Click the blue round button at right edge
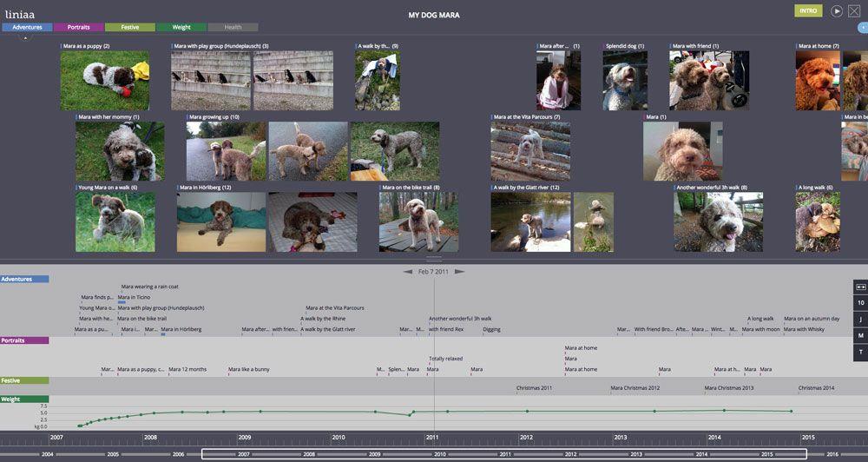The height and width of the screenshot is (462, 868). click(x=863, y=27)
